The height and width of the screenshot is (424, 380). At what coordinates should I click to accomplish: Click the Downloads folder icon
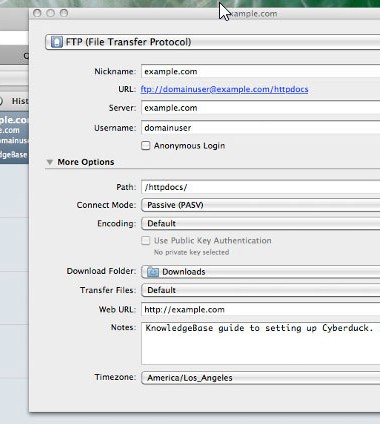[x=153, y=272]
